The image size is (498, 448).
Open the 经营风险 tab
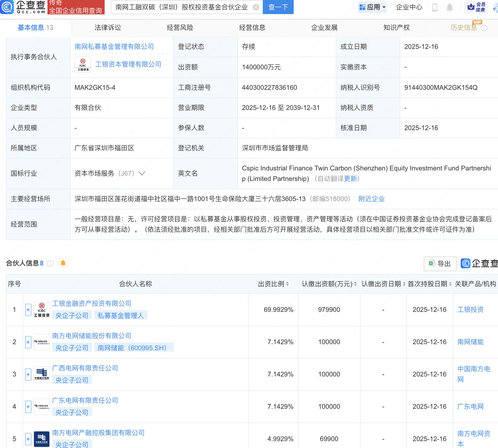180,28
